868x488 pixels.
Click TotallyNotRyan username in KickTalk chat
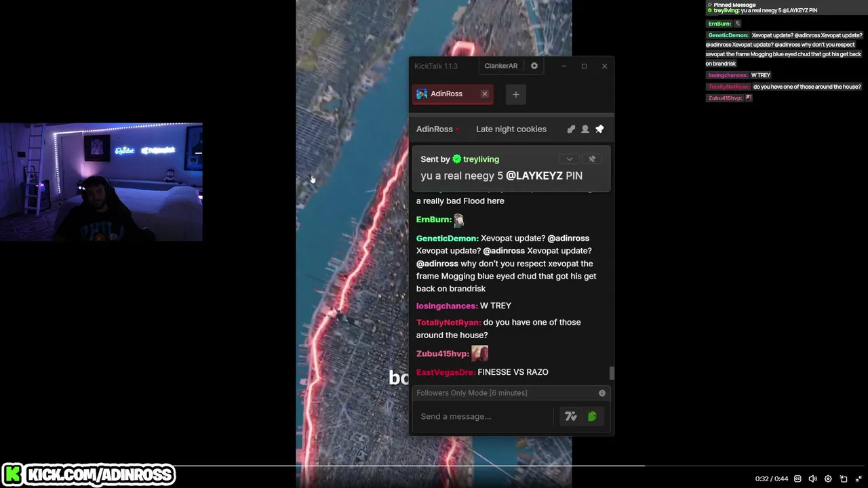click(449, 323)
